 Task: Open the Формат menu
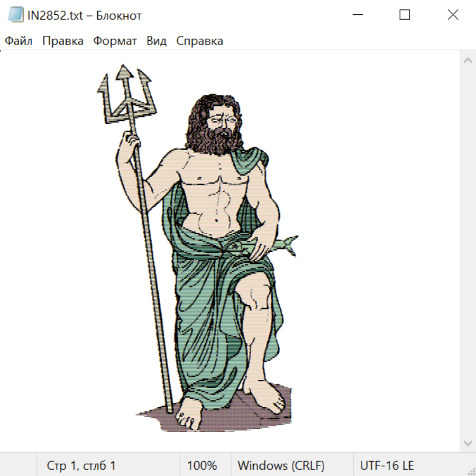coord(115,41)
